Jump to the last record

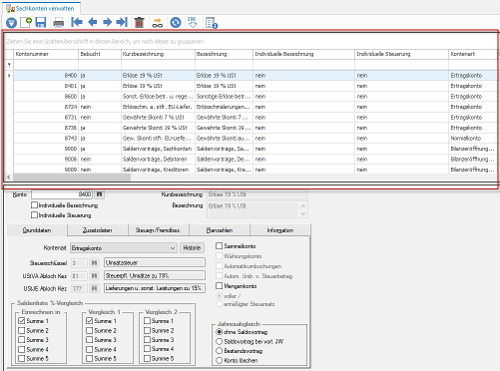click(x=122, y=22)
